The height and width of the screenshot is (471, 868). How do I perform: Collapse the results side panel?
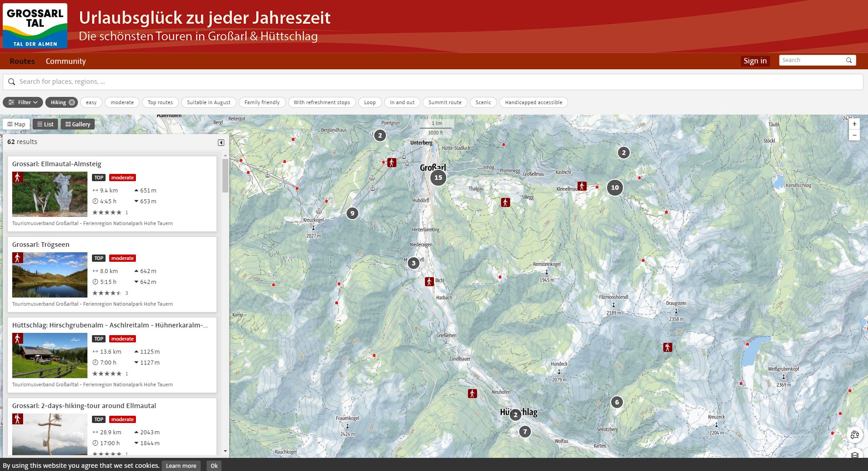[x=221, y=143]
